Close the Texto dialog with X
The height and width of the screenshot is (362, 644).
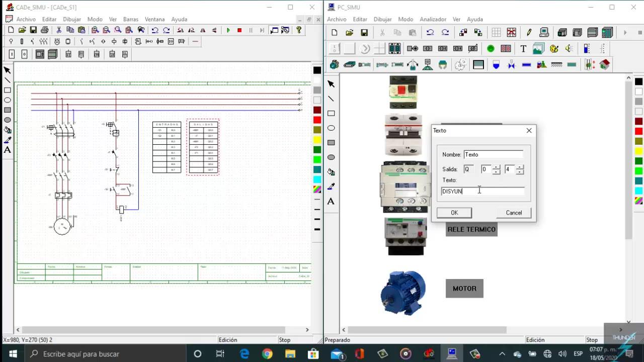point(529,130)
